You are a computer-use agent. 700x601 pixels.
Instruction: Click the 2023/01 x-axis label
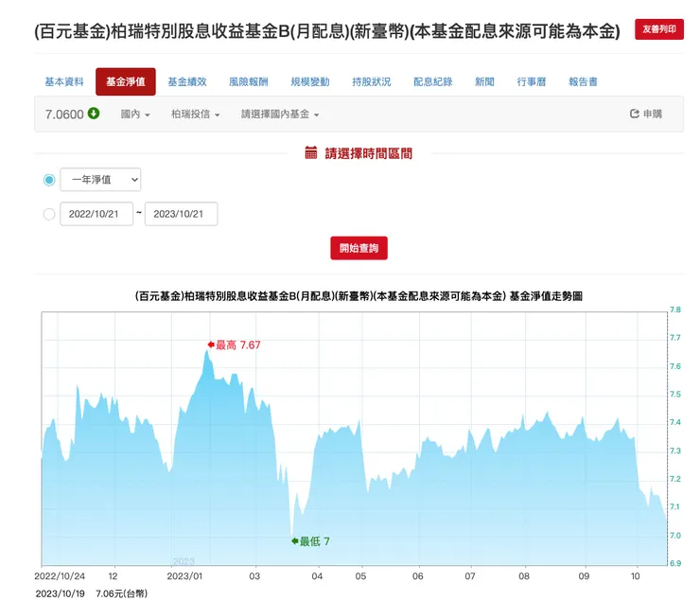[x=184, y=576]
